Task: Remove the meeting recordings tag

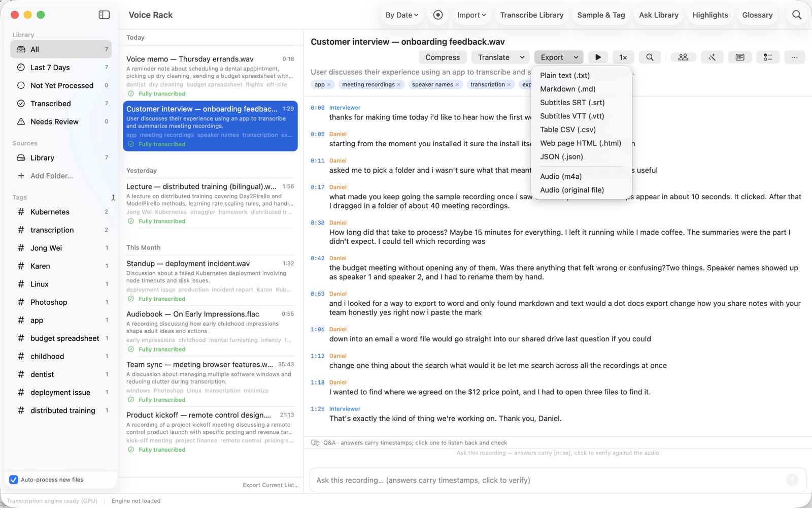Action: click(399, 85)
